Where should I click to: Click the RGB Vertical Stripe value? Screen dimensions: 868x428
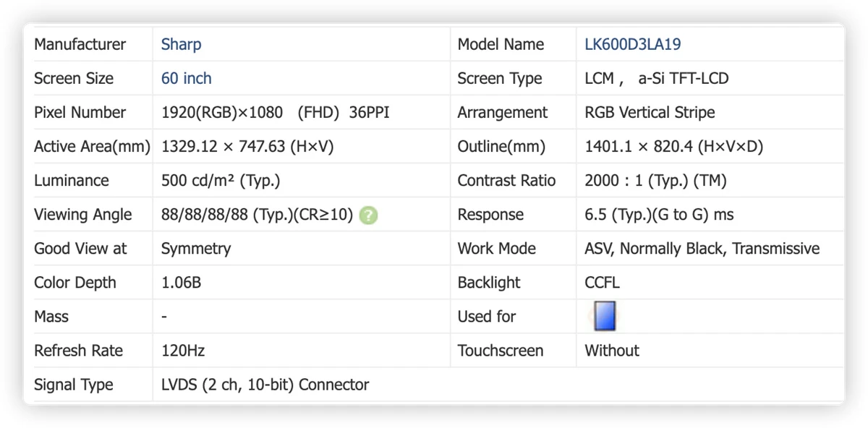(x=650, y=112)
